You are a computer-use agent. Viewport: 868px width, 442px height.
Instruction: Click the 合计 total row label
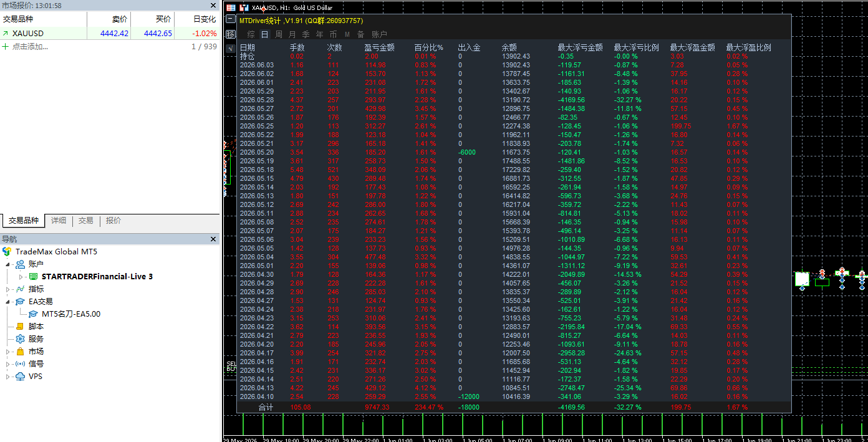click(266, 407)
